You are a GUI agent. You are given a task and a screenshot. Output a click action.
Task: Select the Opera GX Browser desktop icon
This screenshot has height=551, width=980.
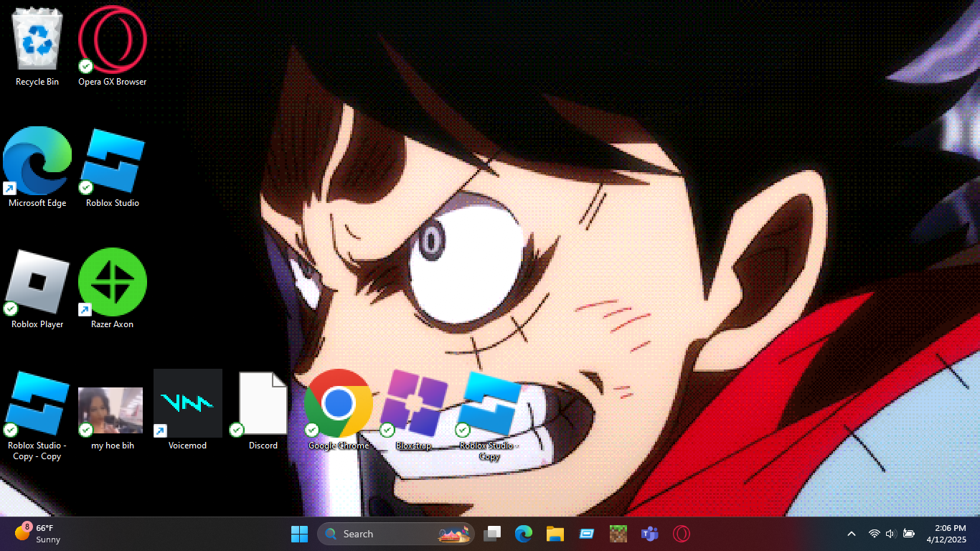click(x=113, y=47)
